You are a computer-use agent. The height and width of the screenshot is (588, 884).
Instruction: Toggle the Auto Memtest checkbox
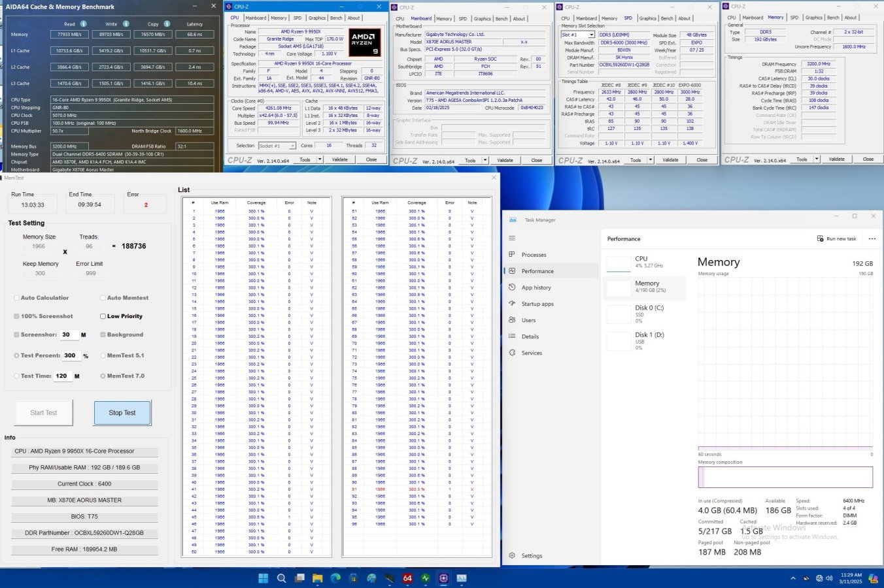tap(103, 298)
